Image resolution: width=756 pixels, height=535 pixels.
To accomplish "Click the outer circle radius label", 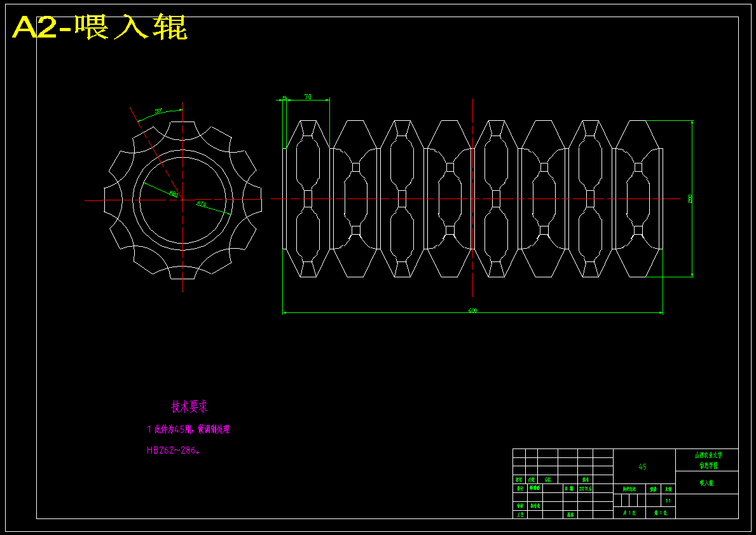I will [x=201, y=204].
